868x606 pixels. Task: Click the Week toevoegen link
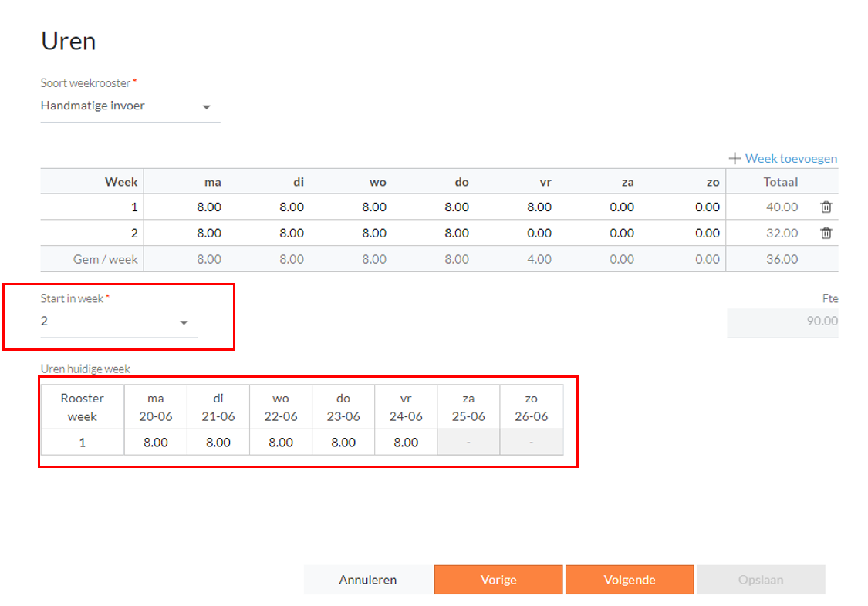coord(791,158)
